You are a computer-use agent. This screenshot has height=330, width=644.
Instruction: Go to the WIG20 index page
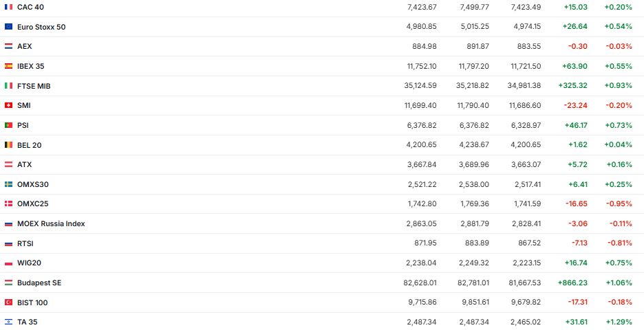tap(30, 263)
